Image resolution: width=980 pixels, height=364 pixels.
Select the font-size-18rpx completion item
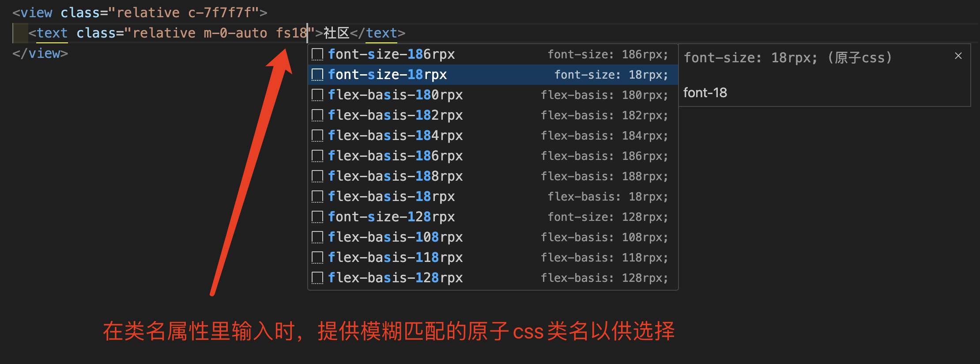[387, 75]
